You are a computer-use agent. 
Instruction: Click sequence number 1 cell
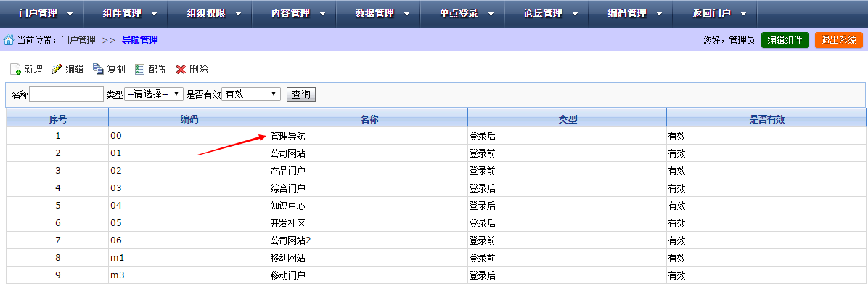tap(57, 136)
